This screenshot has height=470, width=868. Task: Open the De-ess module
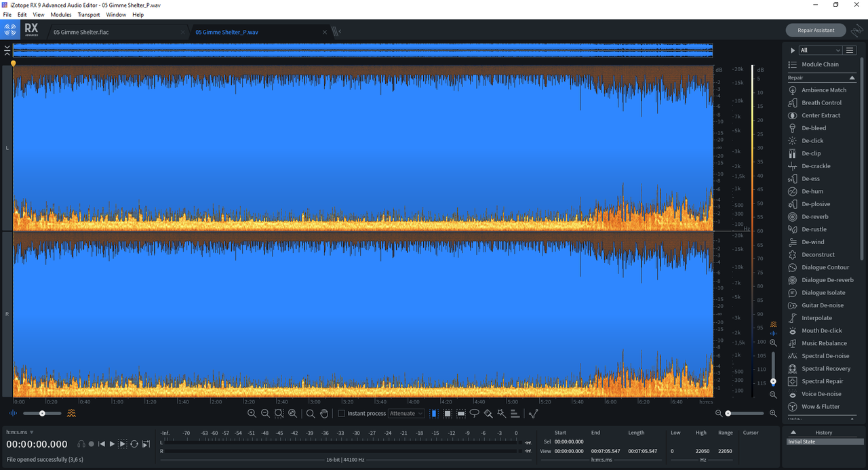coord(804,178)
